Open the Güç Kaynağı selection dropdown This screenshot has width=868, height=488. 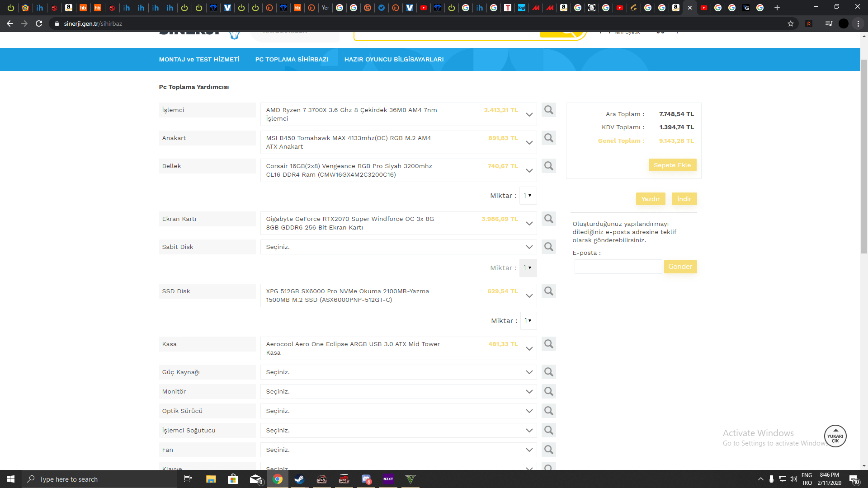[398, 372]
